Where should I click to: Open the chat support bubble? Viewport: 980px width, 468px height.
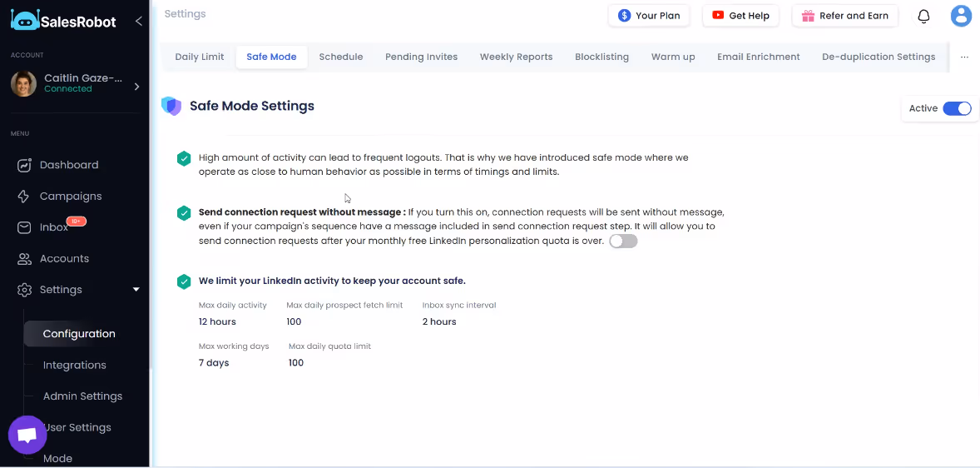(x=27, y=435)
